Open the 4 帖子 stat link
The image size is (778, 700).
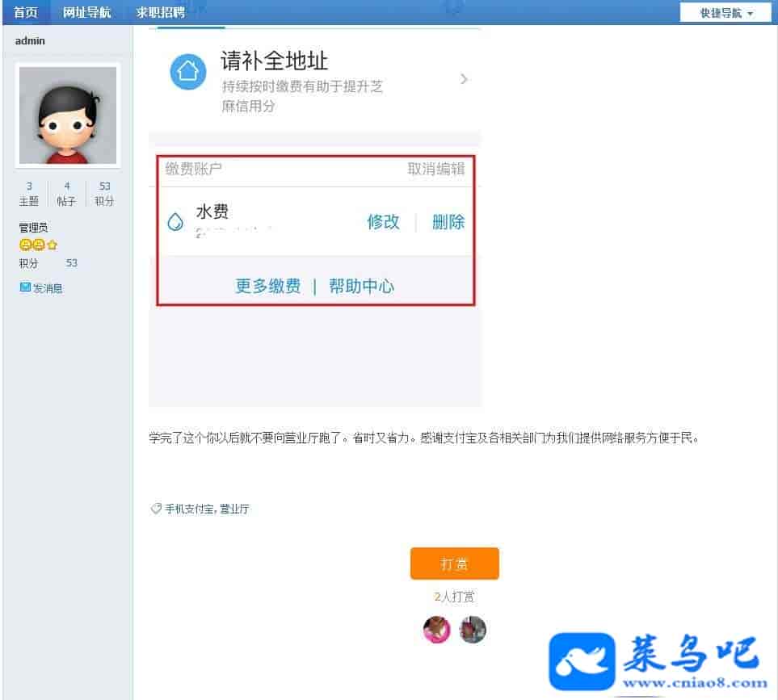point(66,193)
